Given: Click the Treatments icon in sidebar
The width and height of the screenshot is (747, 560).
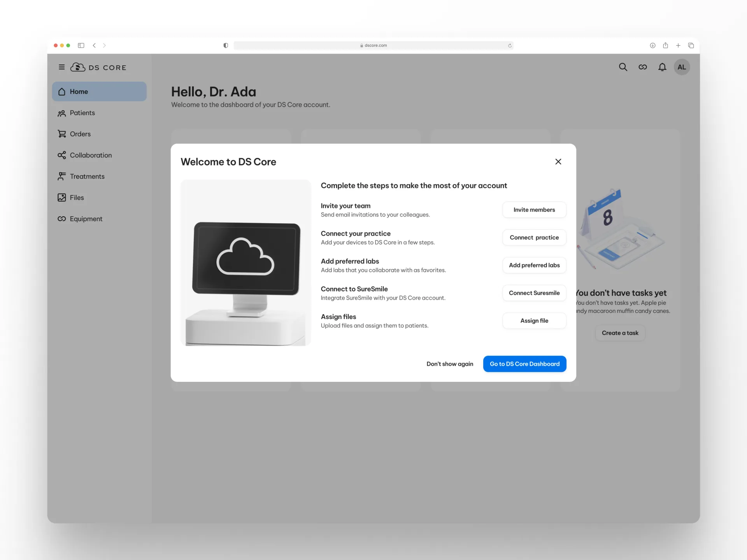Looking at the screenshot, I should pyautogui.click(x=61, y=177).
